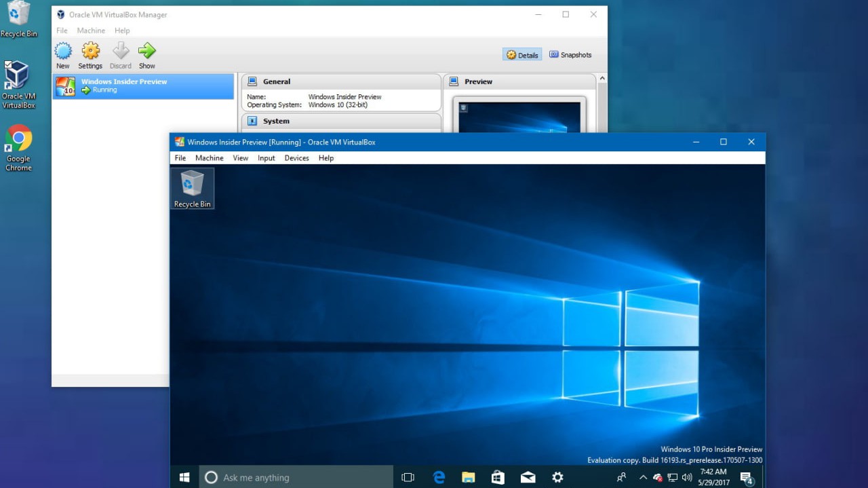Click the green Show arrow icon
Screen dimensions: 868x488
[x=147, y=52]
